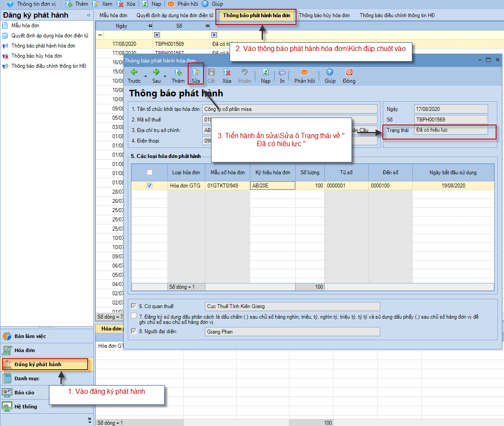Click the Đóng close icon
This screenshot has width=504, height=426.
pos(349,72)
